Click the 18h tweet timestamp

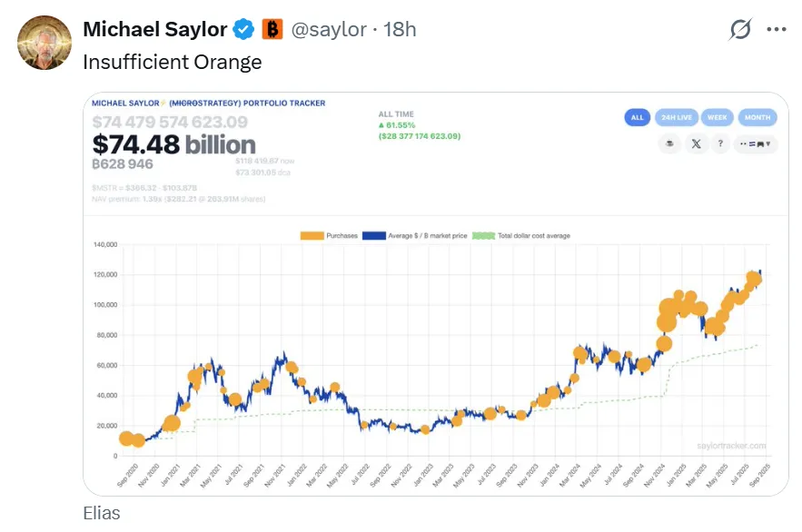(x=400, y=30)
